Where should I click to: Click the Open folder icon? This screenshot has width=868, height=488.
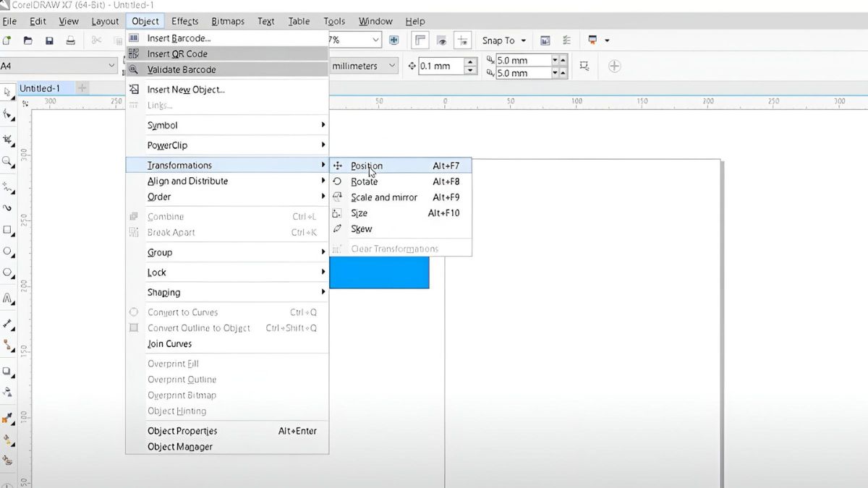pyautogui.click(x=28, y=40)
